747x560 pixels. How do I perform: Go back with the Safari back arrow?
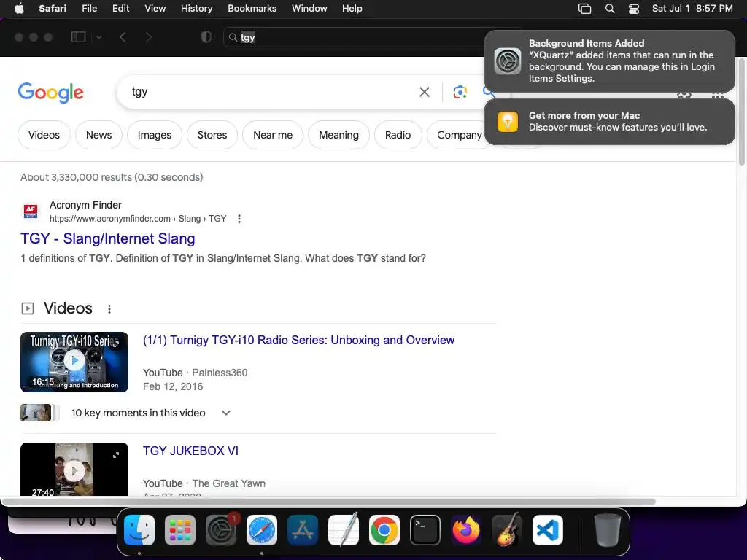pos(123,37)
